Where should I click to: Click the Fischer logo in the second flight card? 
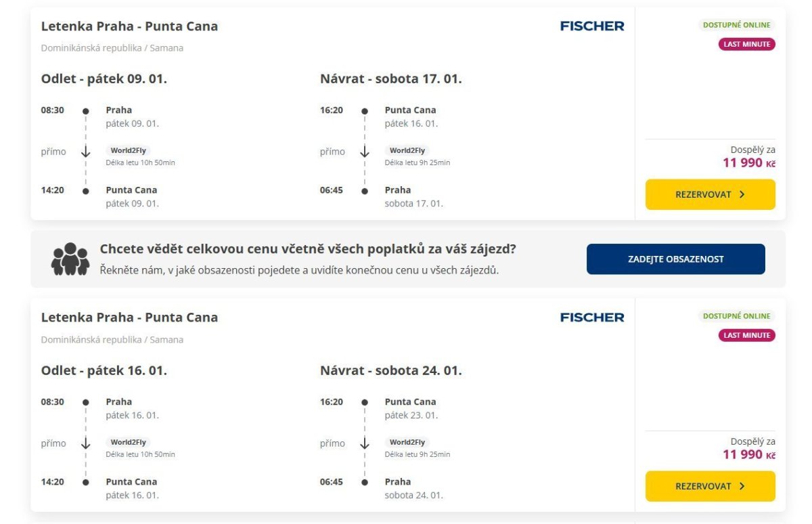pyautogui.click(x=592, y=318)
